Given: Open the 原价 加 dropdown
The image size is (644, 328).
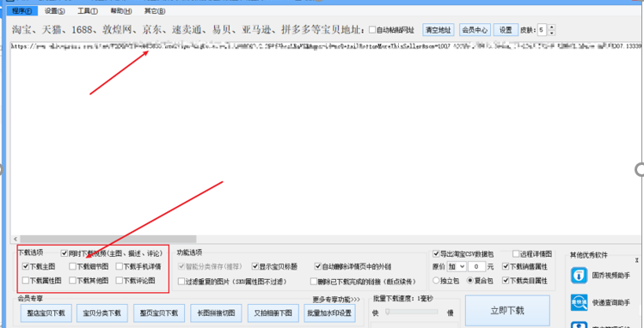Looking at the screenshot, I should pos(457,266).
